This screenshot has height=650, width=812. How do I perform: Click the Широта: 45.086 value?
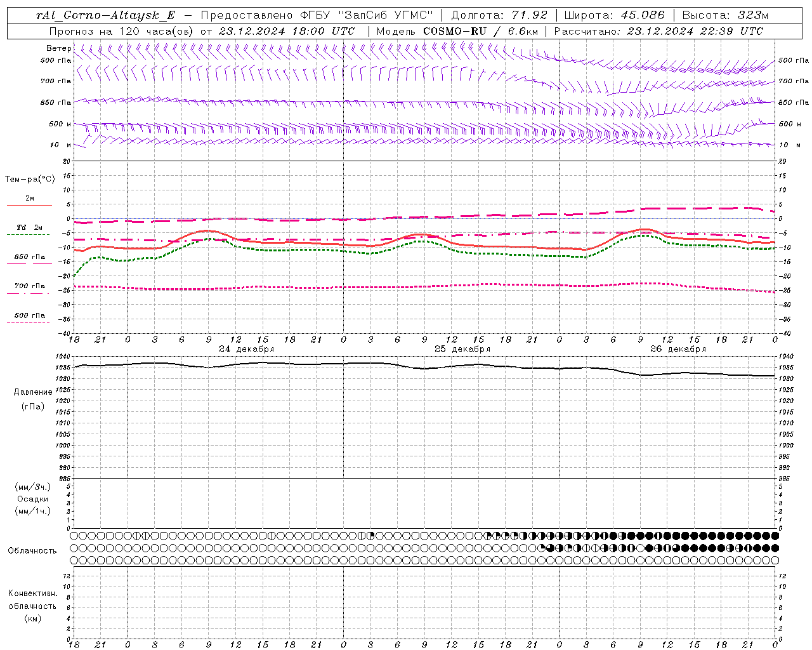pyautogui.click(x=614, y=15)
